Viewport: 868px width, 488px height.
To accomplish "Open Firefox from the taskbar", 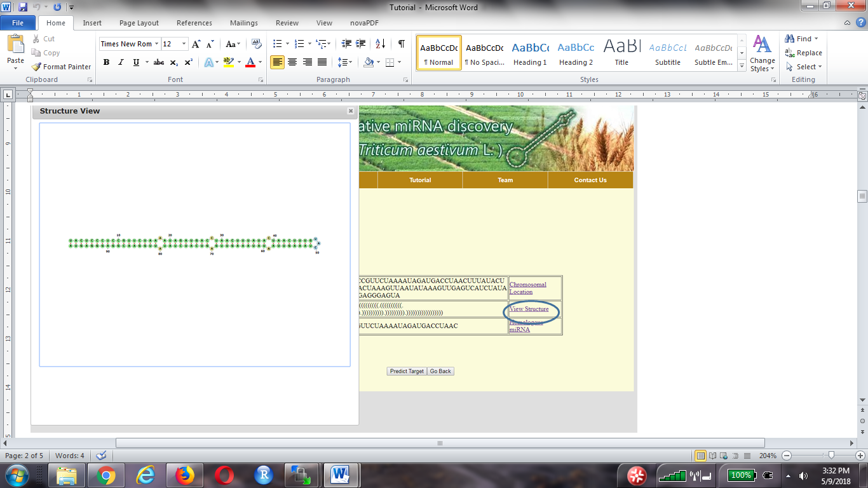I will pos(185,475).
